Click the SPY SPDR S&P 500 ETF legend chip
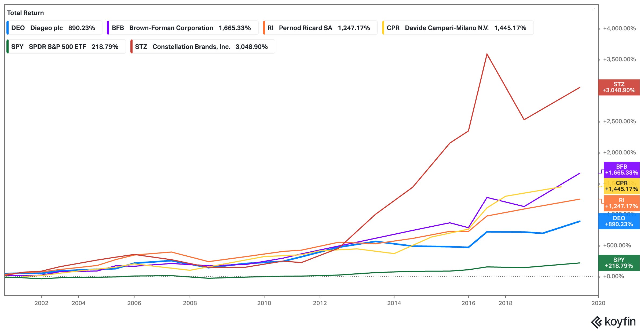 pos(66,47)
